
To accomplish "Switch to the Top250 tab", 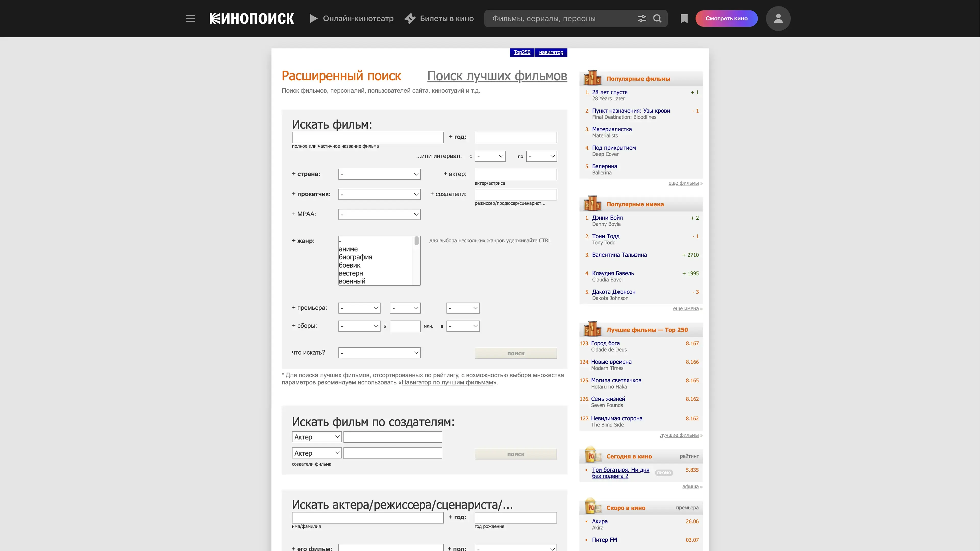I will (522, 53).
